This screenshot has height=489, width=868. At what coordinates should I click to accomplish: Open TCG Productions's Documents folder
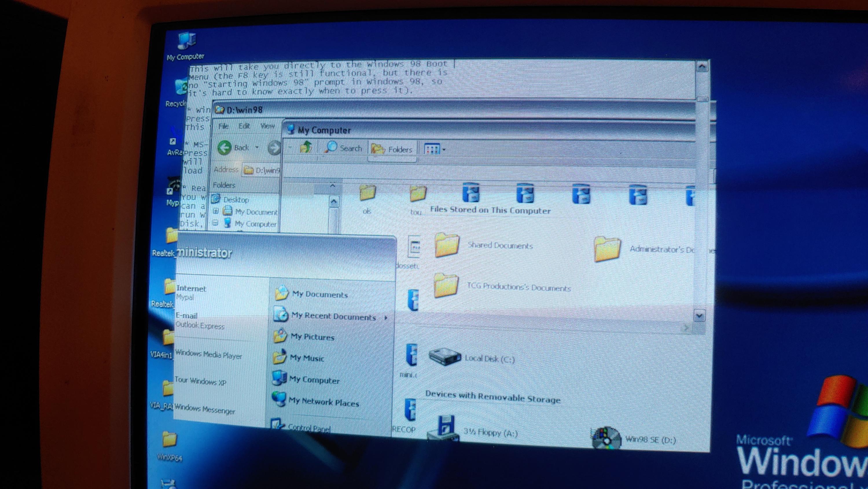(502, 287)
